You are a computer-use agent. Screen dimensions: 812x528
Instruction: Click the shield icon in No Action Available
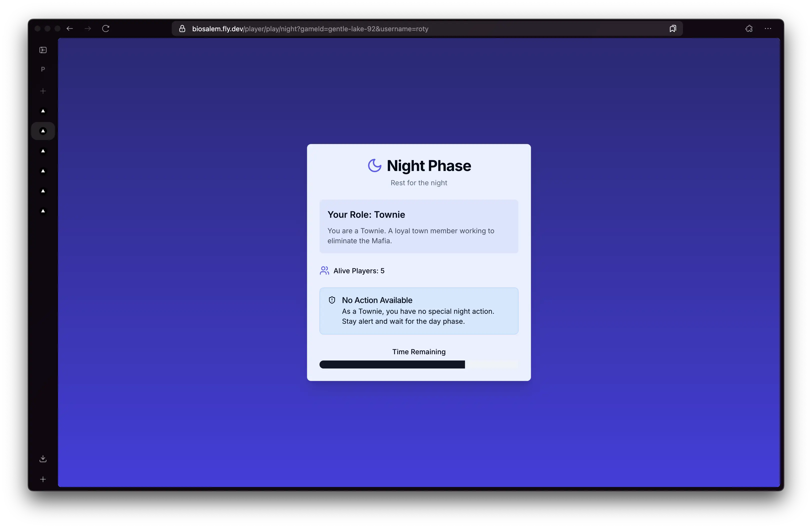pos(331,300)
